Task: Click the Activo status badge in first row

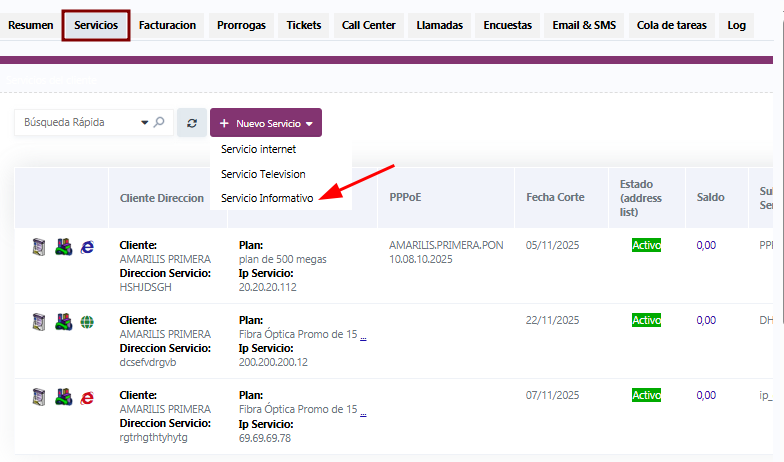Action: (x=646, y=245)
